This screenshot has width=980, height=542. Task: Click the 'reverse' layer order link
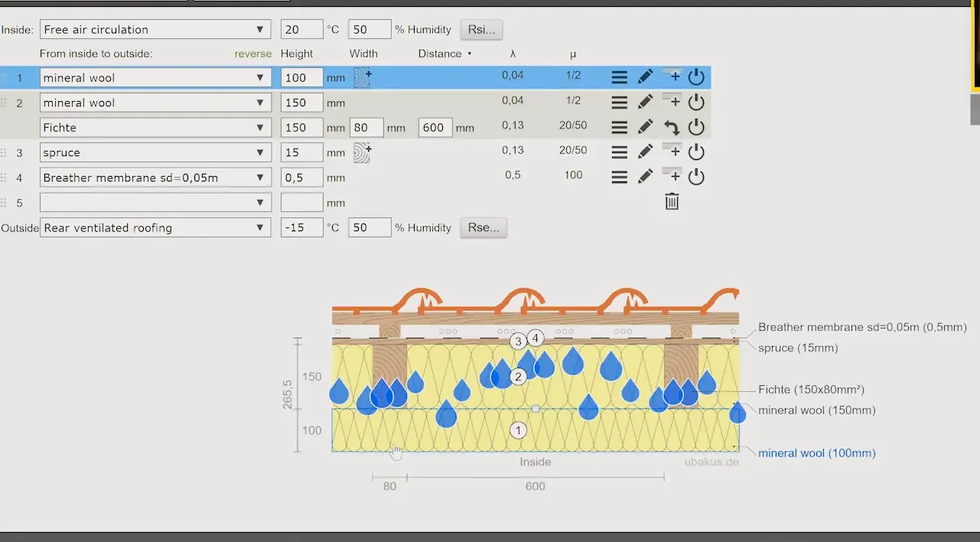coord(252,54)
